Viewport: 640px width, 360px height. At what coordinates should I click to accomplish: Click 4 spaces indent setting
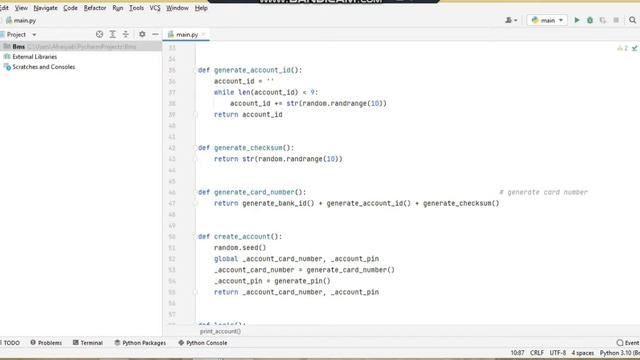coord(582,353)
